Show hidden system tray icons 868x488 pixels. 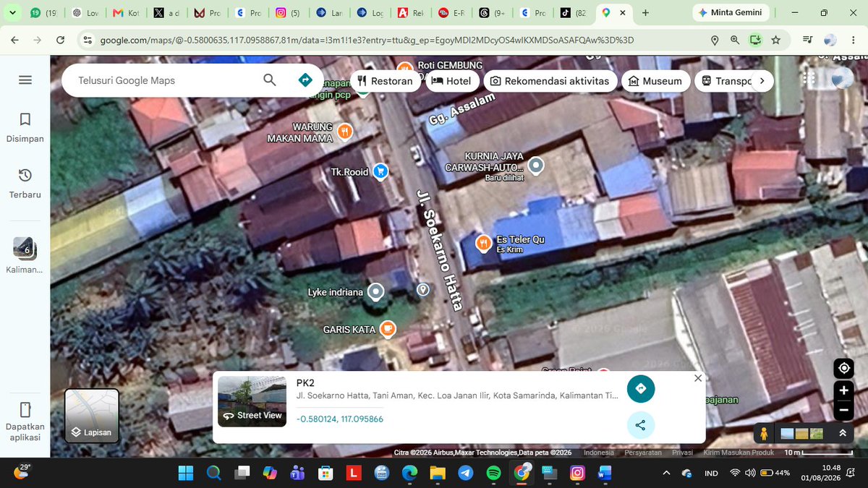click(666, 473)
